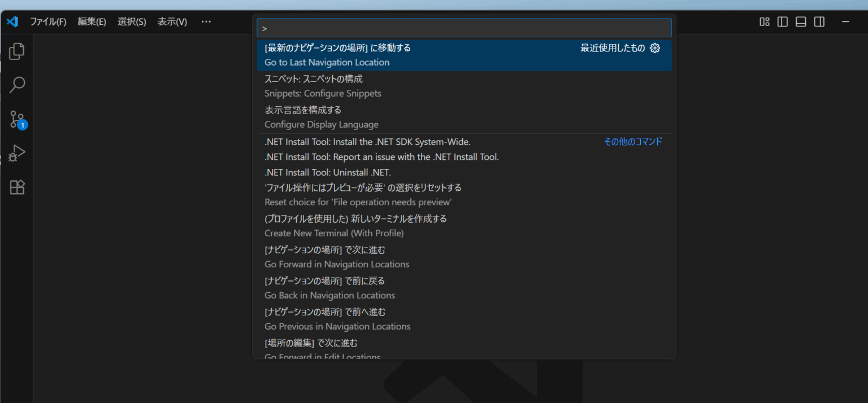Image resolution: width=868 pixels, height=403 pixels.
Task: Open the Extensions view
Action: click(16, 187)
